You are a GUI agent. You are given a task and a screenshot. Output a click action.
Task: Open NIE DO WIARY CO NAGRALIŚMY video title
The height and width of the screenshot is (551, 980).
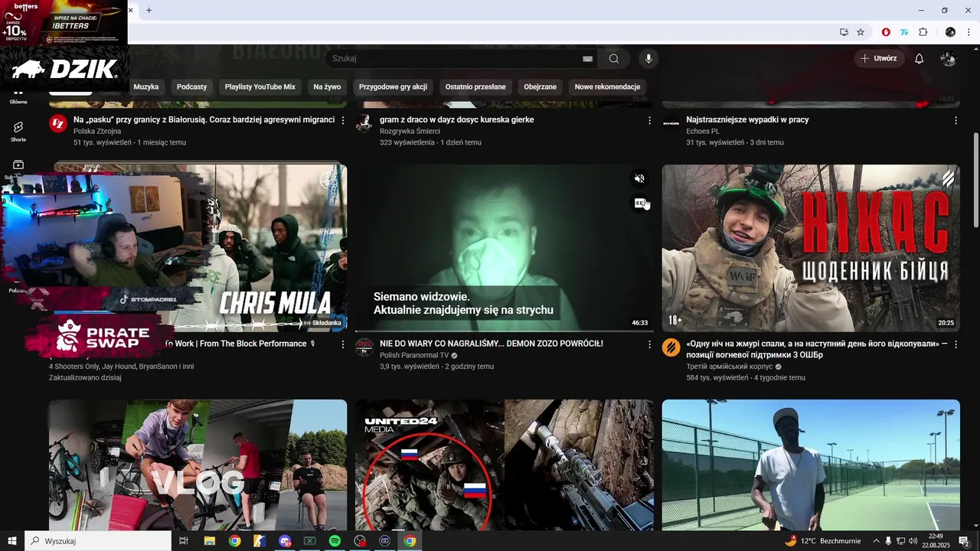point(492,344)
